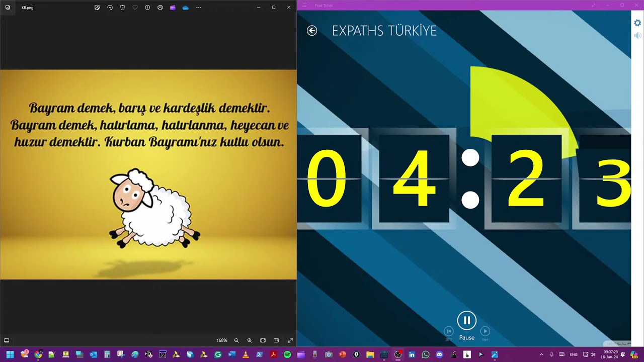The image size is (644, 362).
Task: Click Zoom to fit in Photos
Action: (263, 340)
